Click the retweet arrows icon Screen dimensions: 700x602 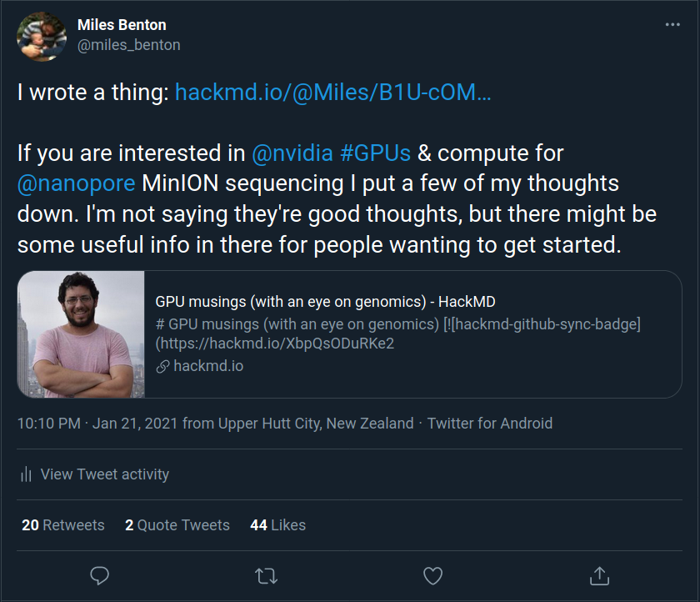point(266,575)
